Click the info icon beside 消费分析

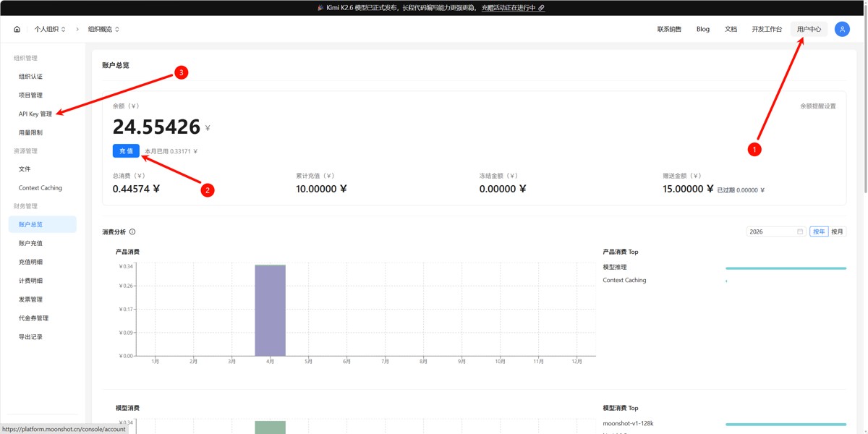tap(132, 232)
